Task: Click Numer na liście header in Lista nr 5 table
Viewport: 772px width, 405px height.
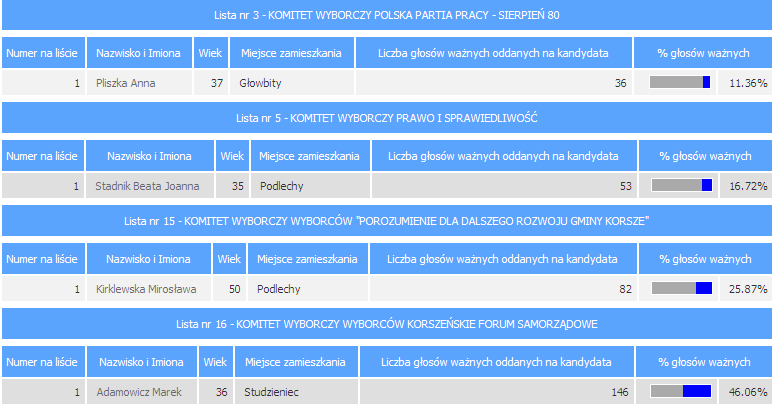Action: pos(42,156)
